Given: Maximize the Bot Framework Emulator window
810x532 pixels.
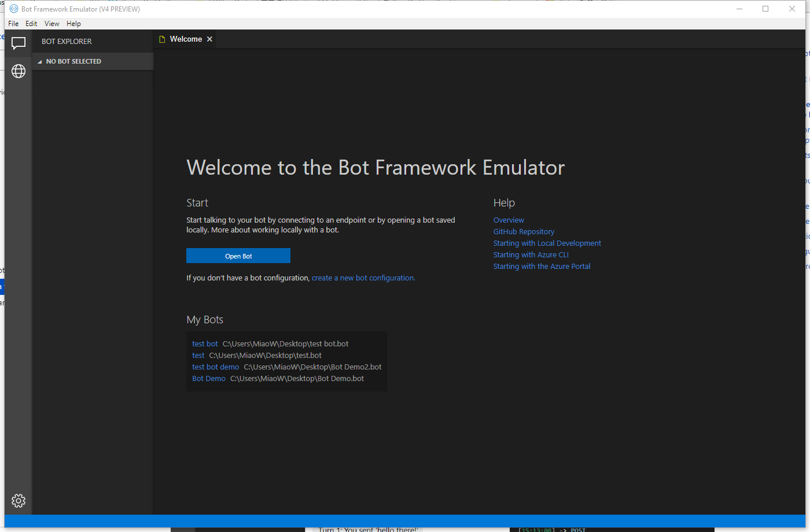Looking at the screenshot, I should (765, 9).
